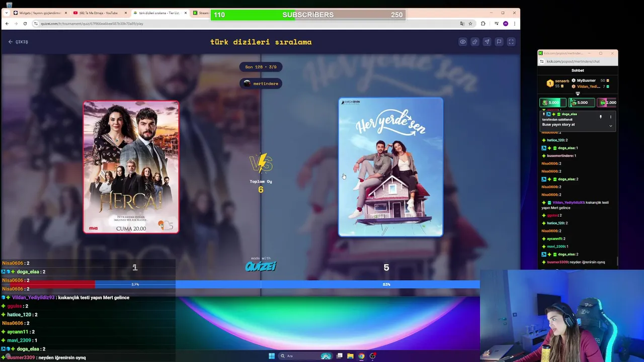Open the site settings icon in the Kick chat window
This screenshot has height=362, width=644.
click(x=542, y=61)
